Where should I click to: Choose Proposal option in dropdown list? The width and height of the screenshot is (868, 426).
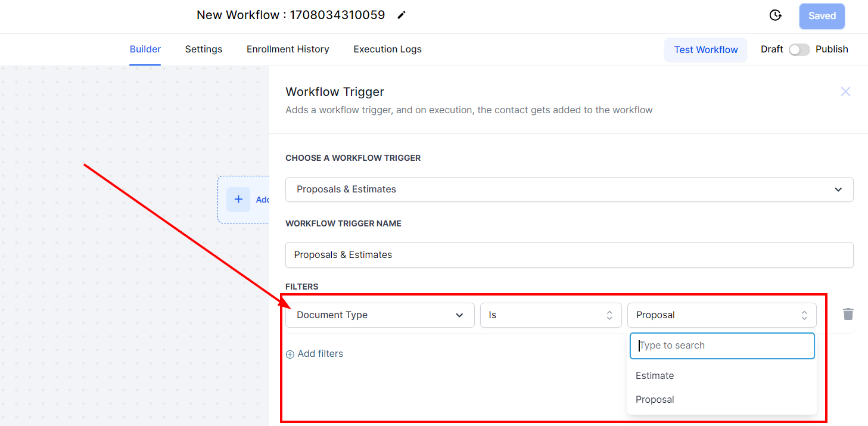(655, 400)
